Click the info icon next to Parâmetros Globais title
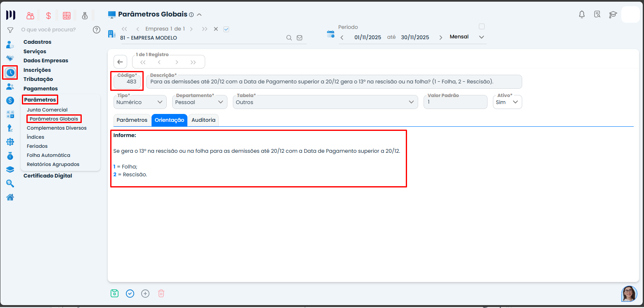 point(191,14)
